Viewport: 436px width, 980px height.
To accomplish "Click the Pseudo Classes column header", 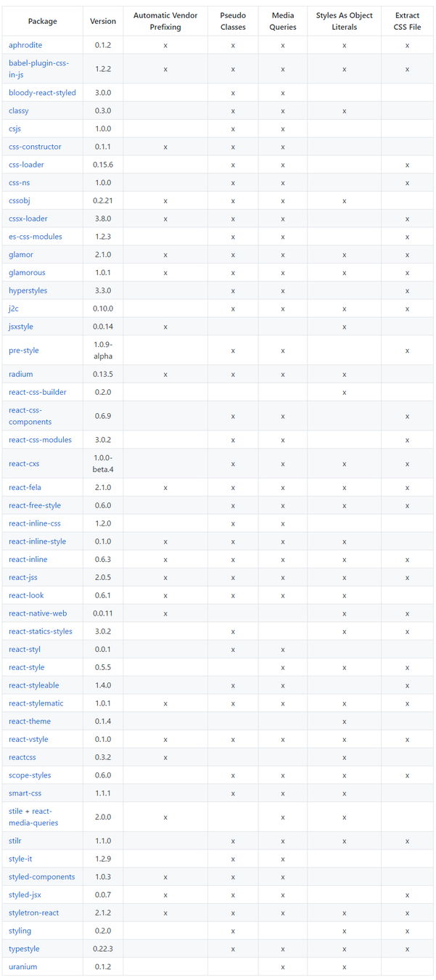I will 233,21.
